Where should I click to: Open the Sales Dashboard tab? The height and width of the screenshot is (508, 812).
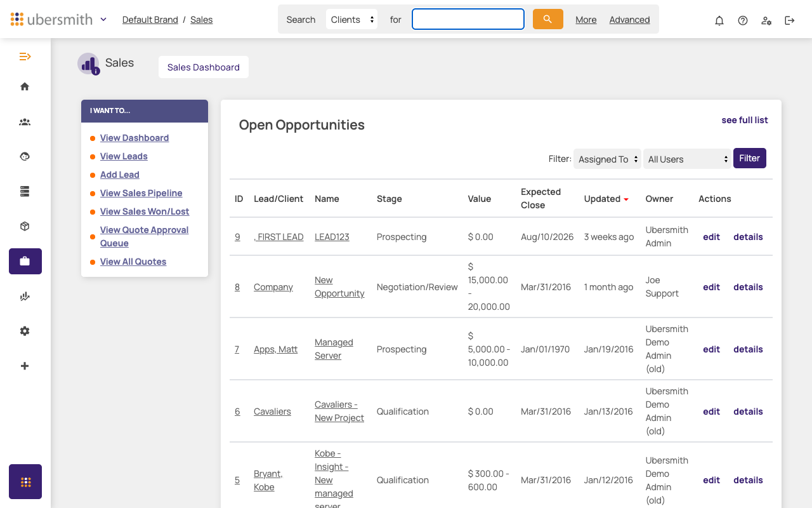click(x=204, y=67)
